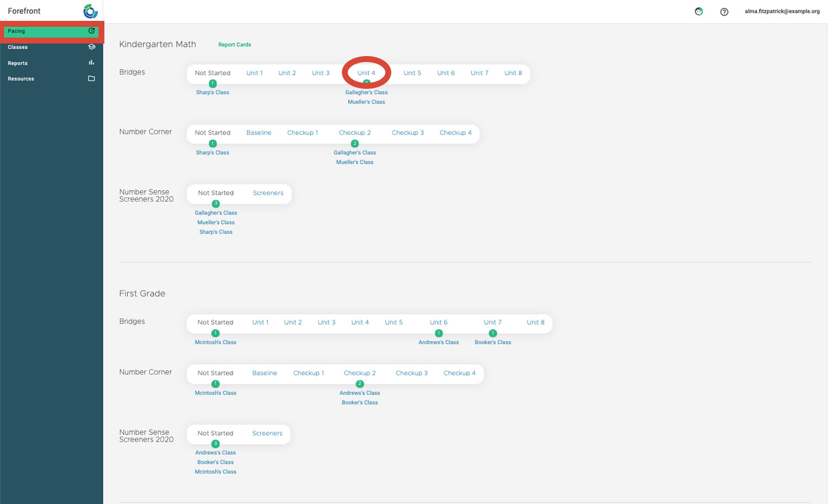Select Unit 1 in Kindergarten Bridges
828x504 pixels.
click(x=254, y=73)
